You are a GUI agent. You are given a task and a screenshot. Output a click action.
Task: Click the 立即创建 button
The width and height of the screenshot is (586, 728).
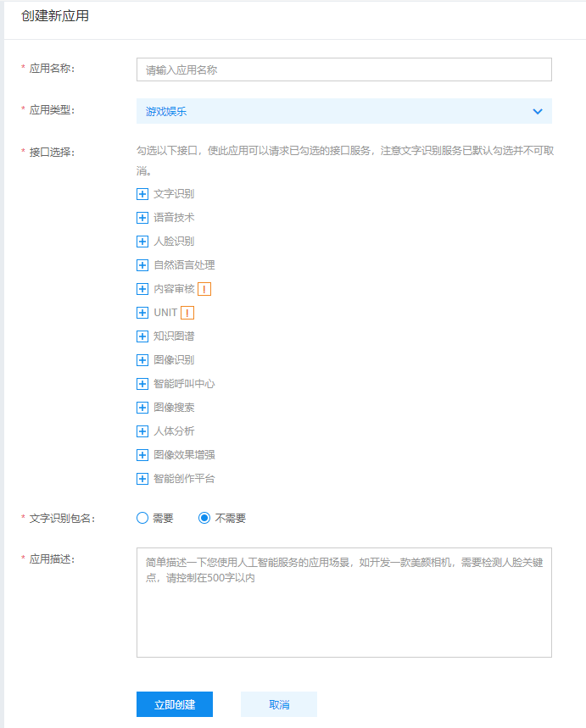175,704
